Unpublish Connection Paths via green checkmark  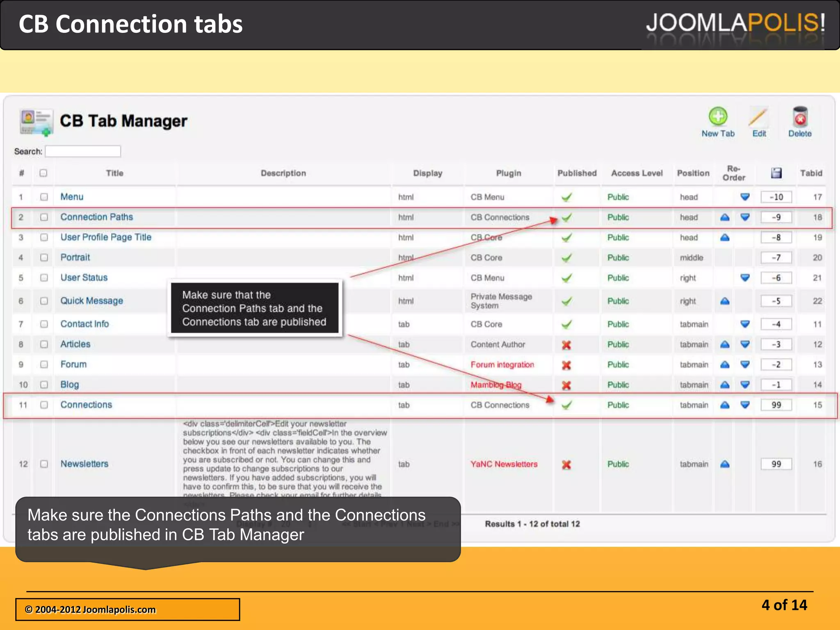tap(566, 217)
